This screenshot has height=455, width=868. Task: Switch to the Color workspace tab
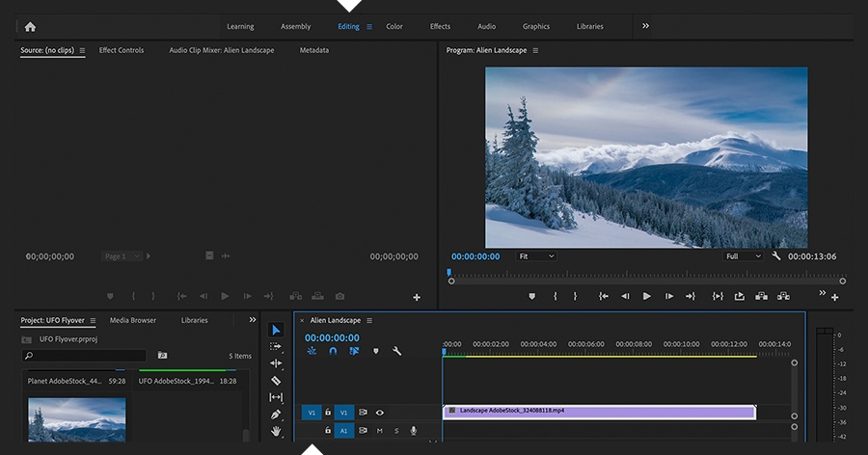(394, 27)
